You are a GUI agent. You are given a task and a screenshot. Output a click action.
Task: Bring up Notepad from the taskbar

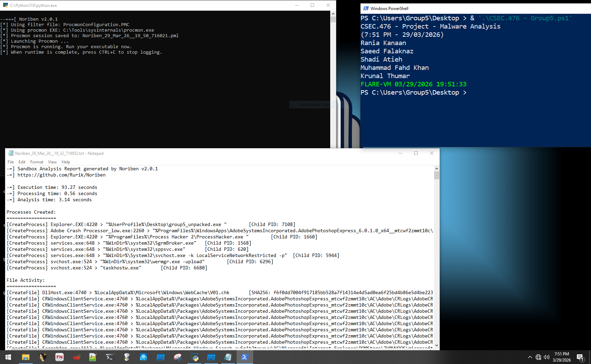pyautogui.click(x=227, y=357)
